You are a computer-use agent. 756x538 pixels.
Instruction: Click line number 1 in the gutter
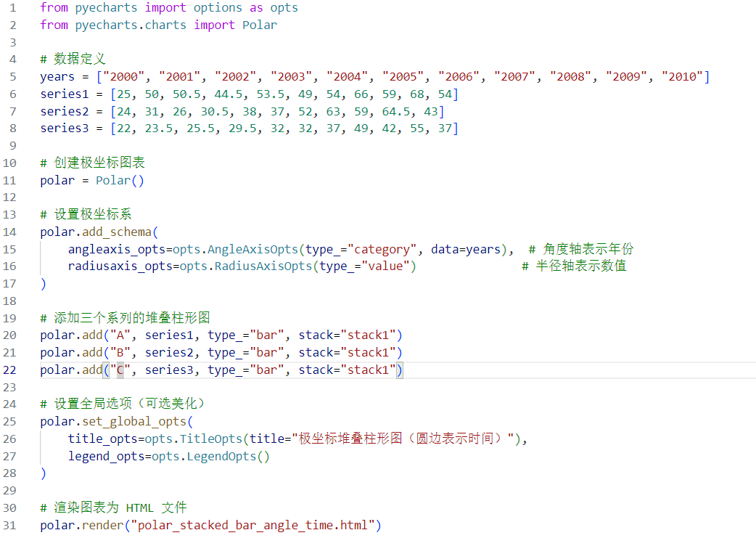click(x=12, y=8)
